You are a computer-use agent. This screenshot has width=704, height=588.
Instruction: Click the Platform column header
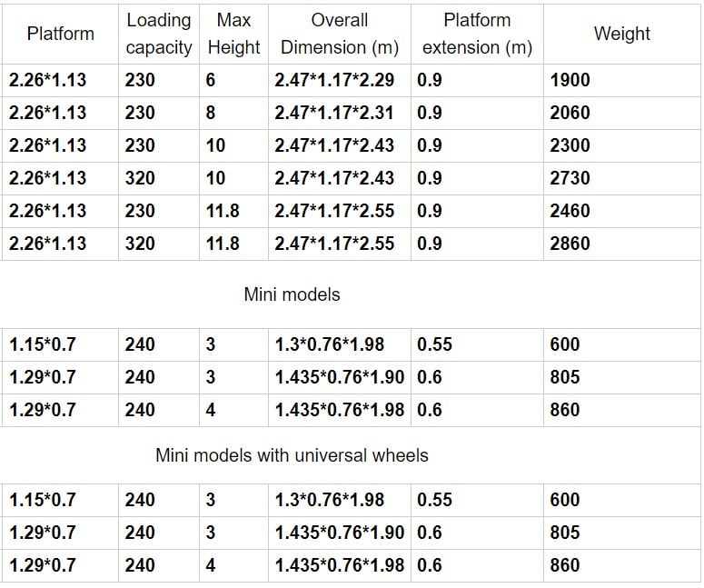[x=60, y=34]
